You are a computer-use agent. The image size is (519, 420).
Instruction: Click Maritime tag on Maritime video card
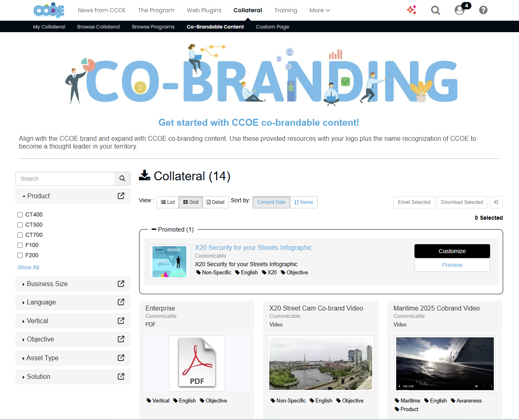click(x=408, y=401)
